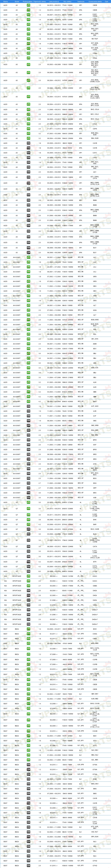Select the SEAT engine code CAVE, CTHE, CTJC
The height and width of the screenshot is (868, 111).
click(95, 726)
